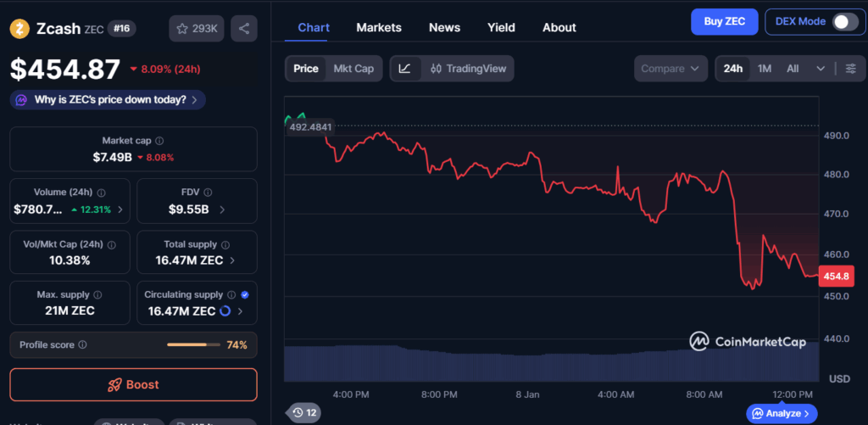Click the Volume (24h) info icon
This screenshot has width=868, height=425.
pos(102,193)
